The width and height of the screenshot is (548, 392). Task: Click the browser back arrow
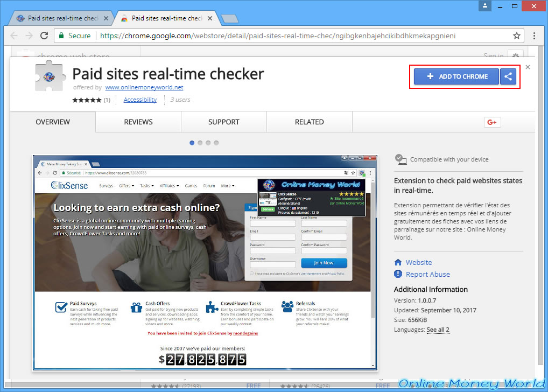click(x=14, y=36)
